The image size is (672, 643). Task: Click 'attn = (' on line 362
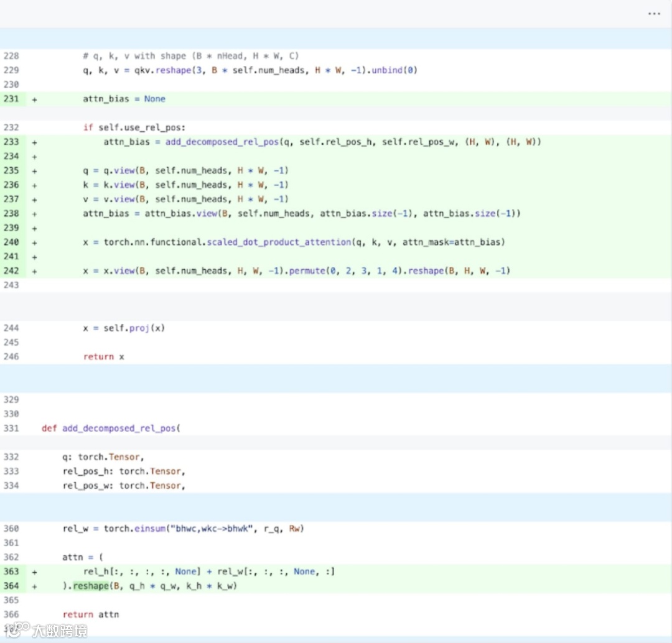coord(83,557)
